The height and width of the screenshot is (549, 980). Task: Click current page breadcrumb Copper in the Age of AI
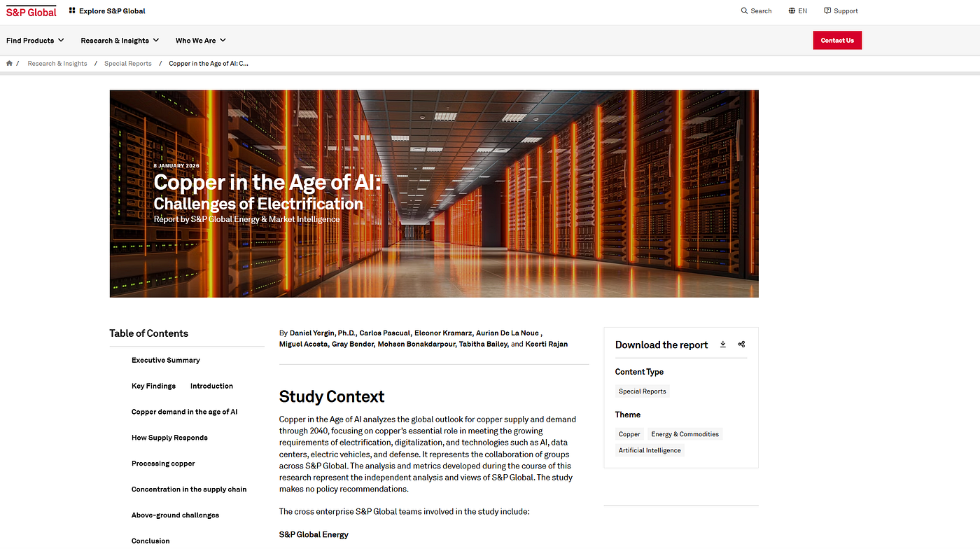click(209, 64)
